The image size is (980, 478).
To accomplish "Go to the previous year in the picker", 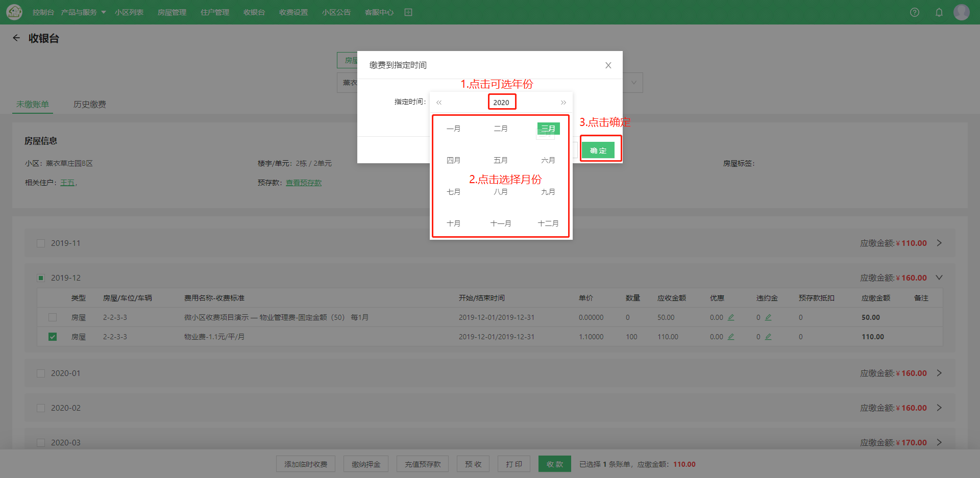I will [439, 103].
